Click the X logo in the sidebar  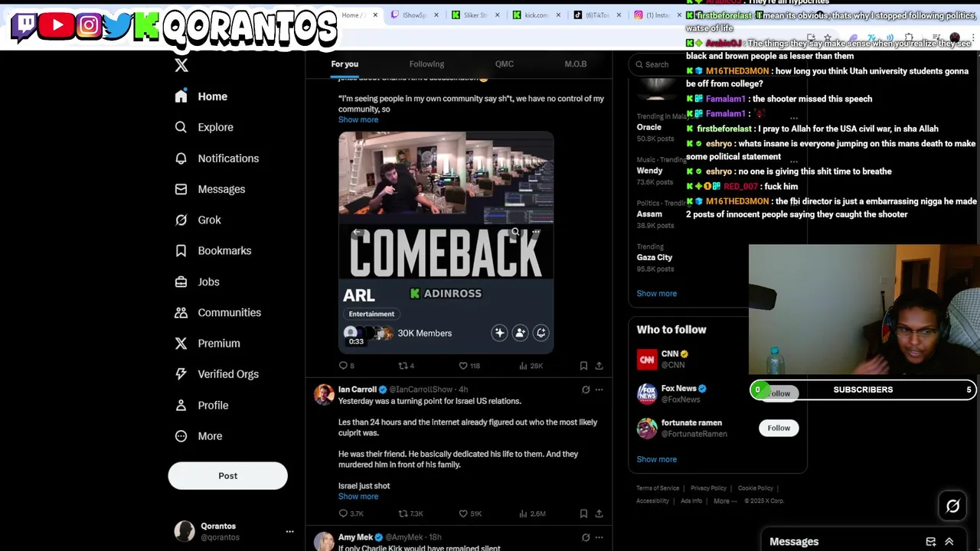click(x=181, y=65)
